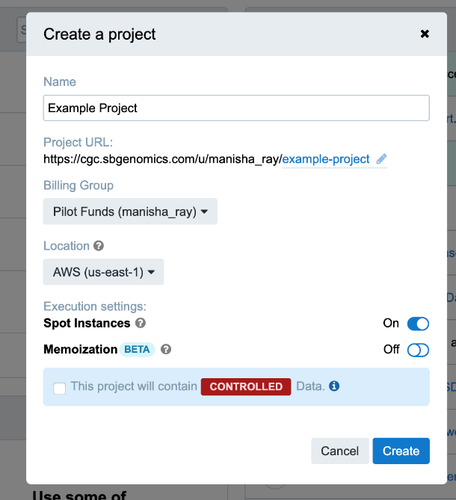Click the info icon next to Controlled Data
The image size is (456, 500).
334,386
